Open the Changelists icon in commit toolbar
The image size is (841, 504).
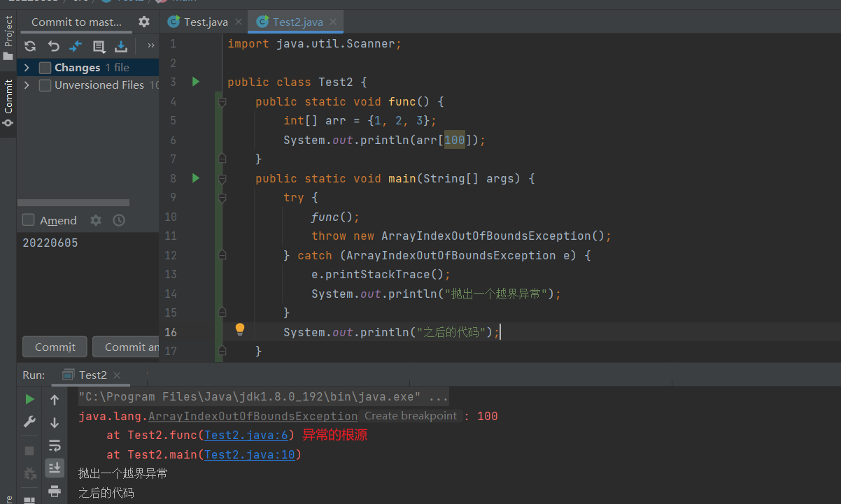[x=99, y=46]
